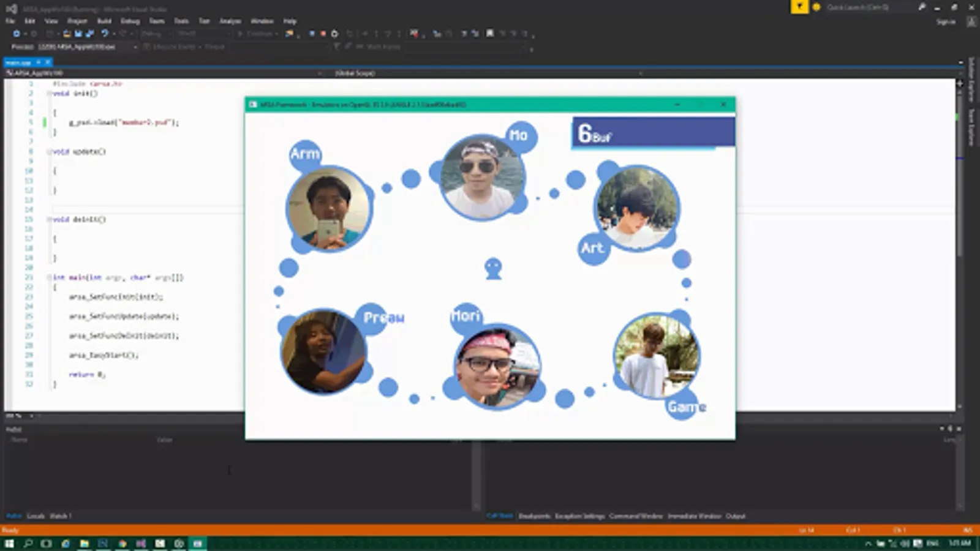Open the Tools menu
Image resolution: width=980 pixels, height=551 pixels.
click(181, 21)
